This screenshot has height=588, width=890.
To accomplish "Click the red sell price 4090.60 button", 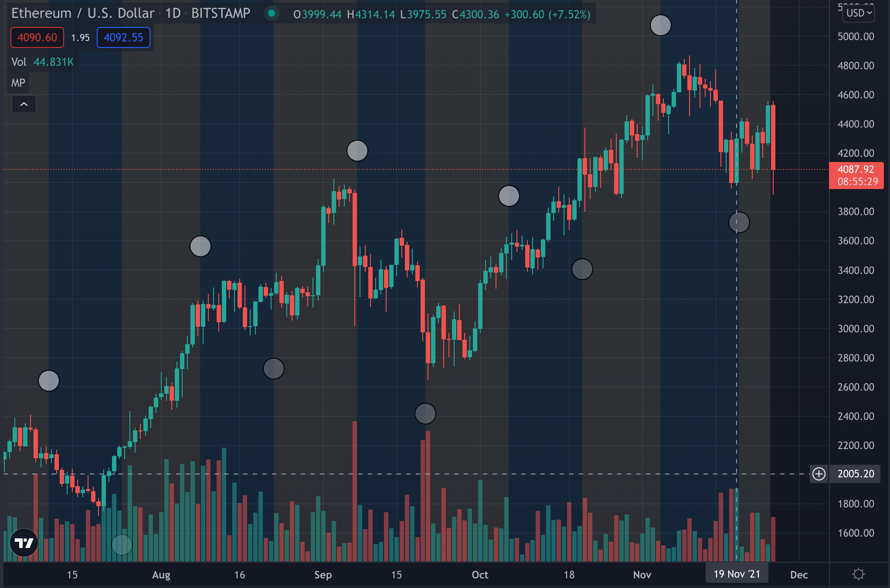I will tap(37, 37).
